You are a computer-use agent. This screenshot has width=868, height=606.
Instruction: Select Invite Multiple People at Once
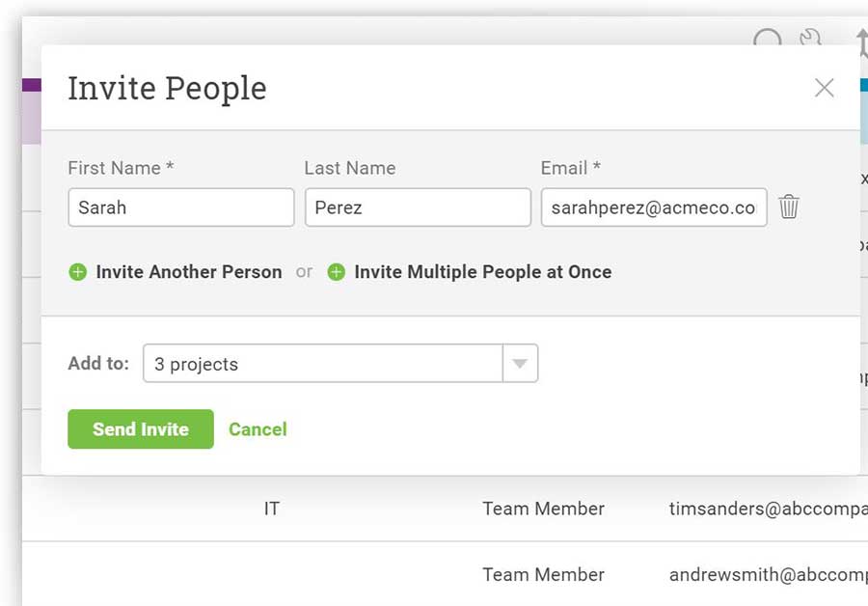[483, 272]
